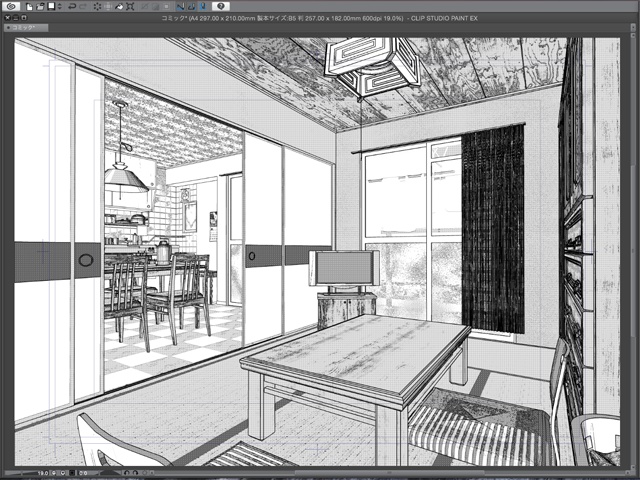Viewport: 640px width, 480px height.
Task: Create a new document via toolbar icon
Action: [29, 7]
